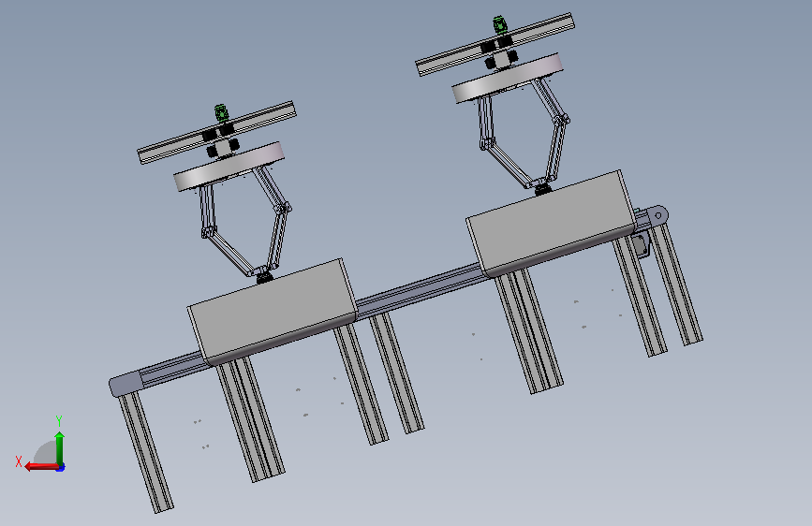Select the green motor on the right robot
Viewport: 812px width, 526px height.
(x=500, y=25)
